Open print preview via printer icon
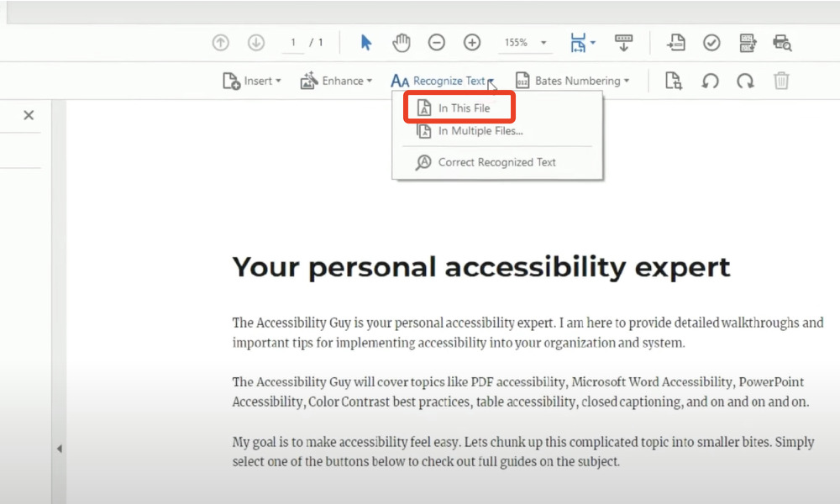Viewport: 840px width, 504px height. 783,42
